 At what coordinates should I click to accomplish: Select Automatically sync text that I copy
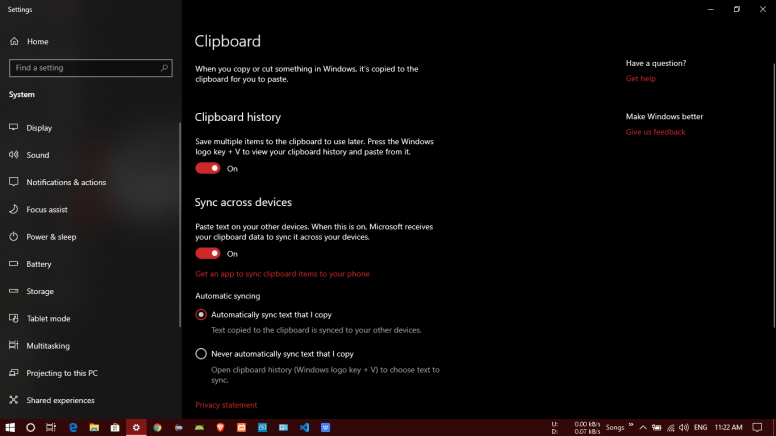click(x=201, y=315)
